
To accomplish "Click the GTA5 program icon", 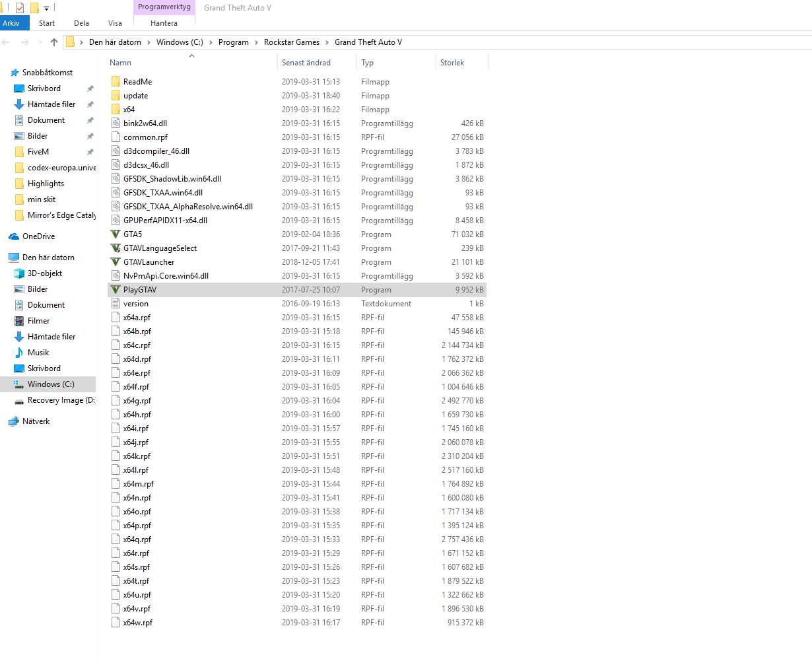I will click(x=116, y=234).
